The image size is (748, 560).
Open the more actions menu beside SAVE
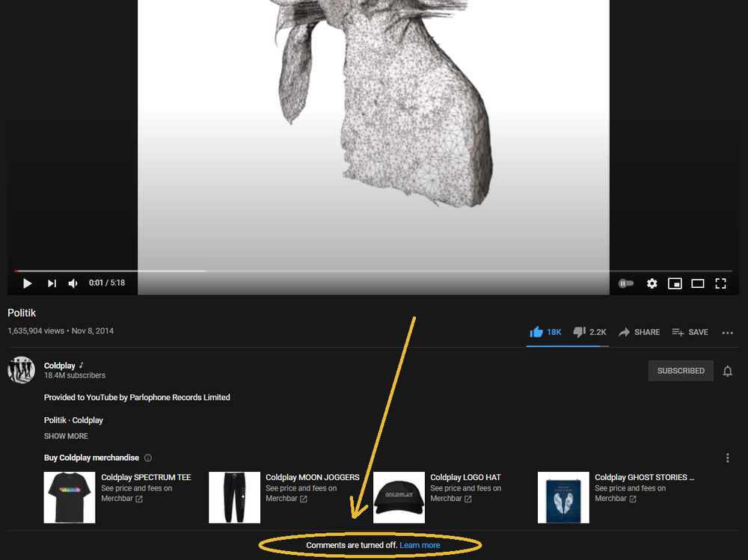pyautogui.click(x=727, y=332)
